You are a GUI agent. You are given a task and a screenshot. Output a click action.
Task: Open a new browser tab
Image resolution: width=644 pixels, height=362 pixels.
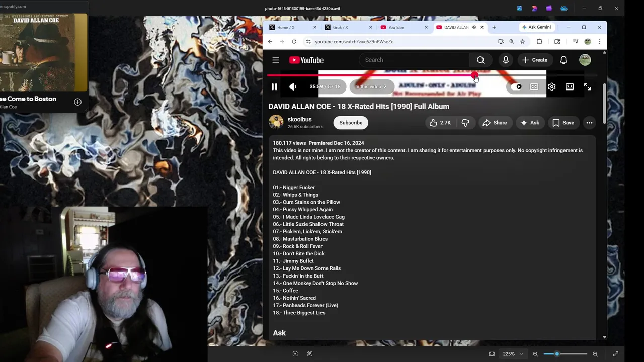click(x=494, y=27)
